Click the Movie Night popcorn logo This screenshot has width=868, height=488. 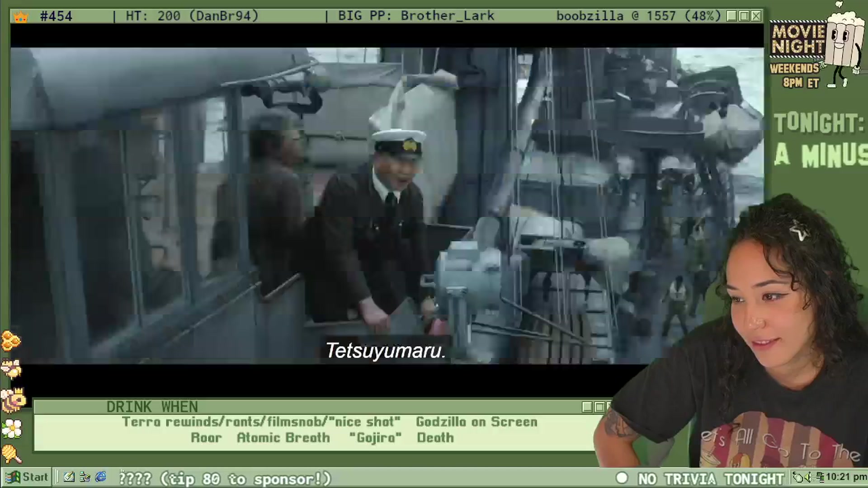816,45
